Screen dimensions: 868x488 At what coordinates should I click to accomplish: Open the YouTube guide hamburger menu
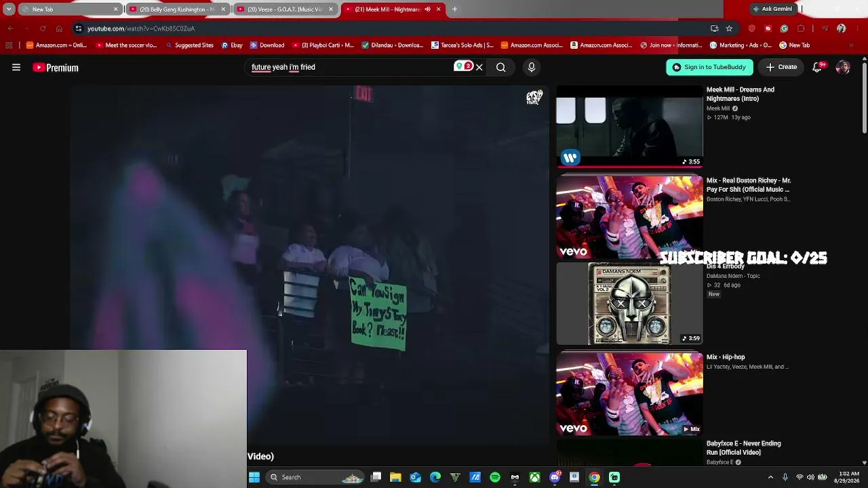tap(16, 67)
